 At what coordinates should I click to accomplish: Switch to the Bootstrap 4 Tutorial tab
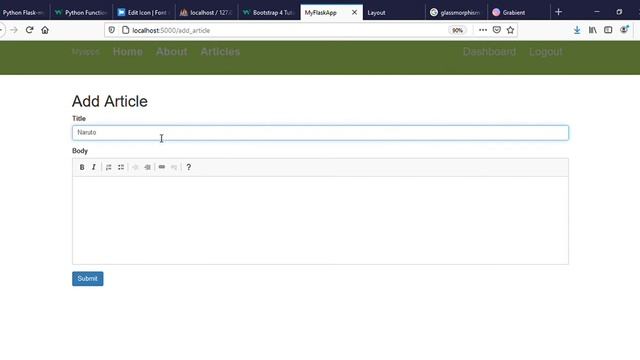tap(269, 13)
